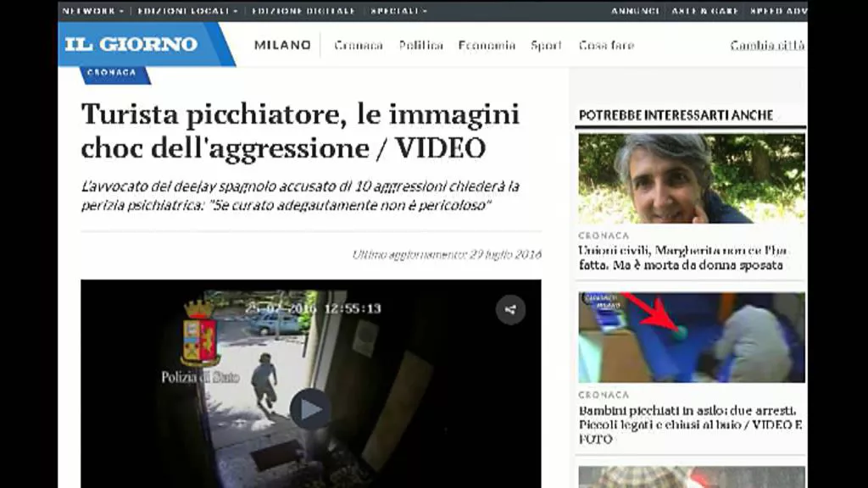Share the video via share icon
Image resolution: width=868 pixels, height=488 pixels.
pos(510,310)
